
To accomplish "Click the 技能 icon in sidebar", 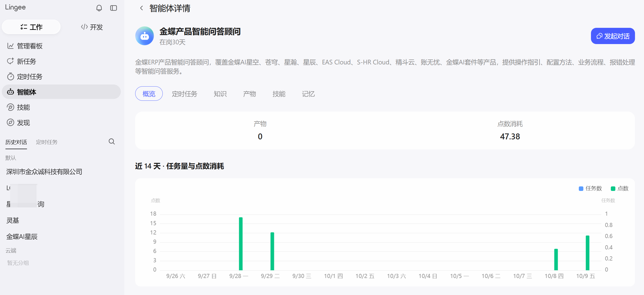I will coord(10,107).
